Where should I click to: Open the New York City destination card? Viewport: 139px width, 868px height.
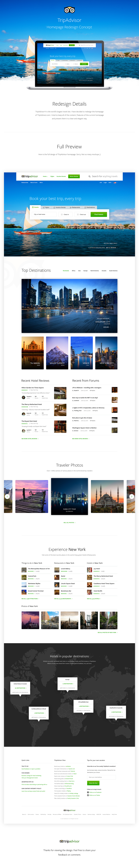coord(106,353)
